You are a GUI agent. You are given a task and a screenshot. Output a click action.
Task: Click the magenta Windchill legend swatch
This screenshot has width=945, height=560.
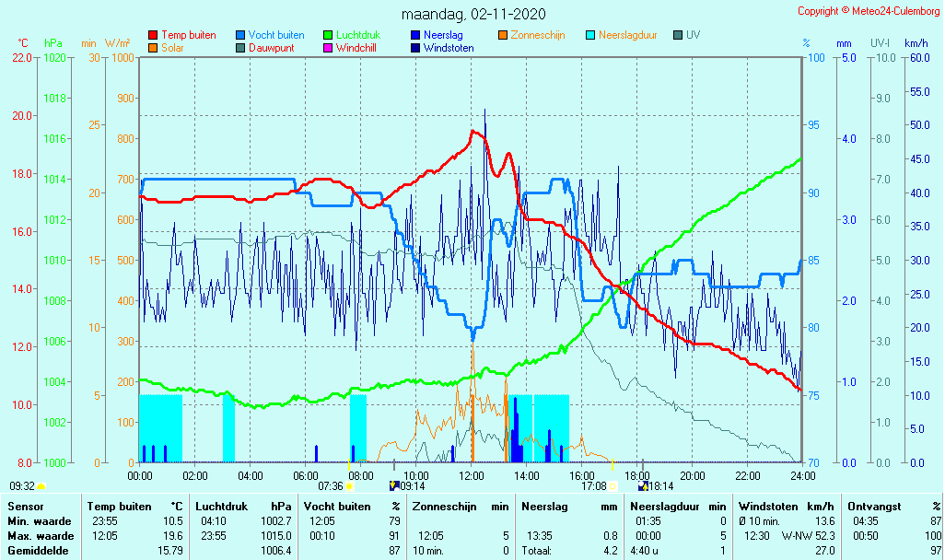pos(328,48)
